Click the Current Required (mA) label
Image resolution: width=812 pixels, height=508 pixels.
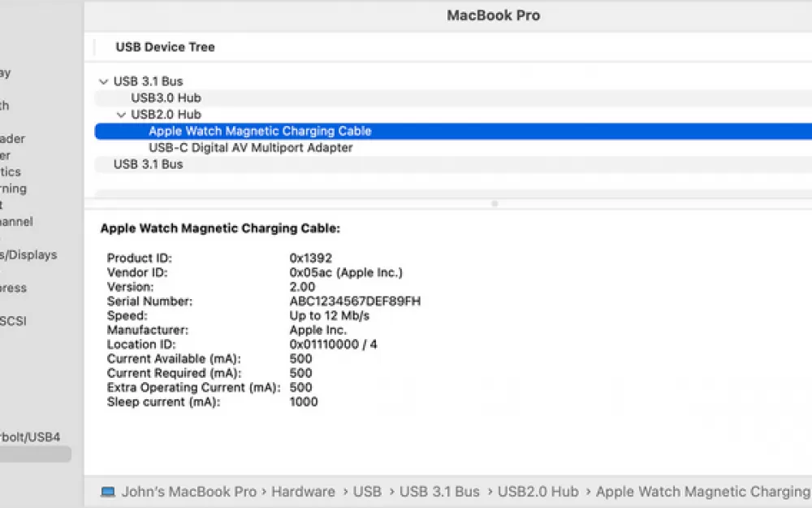174,373
